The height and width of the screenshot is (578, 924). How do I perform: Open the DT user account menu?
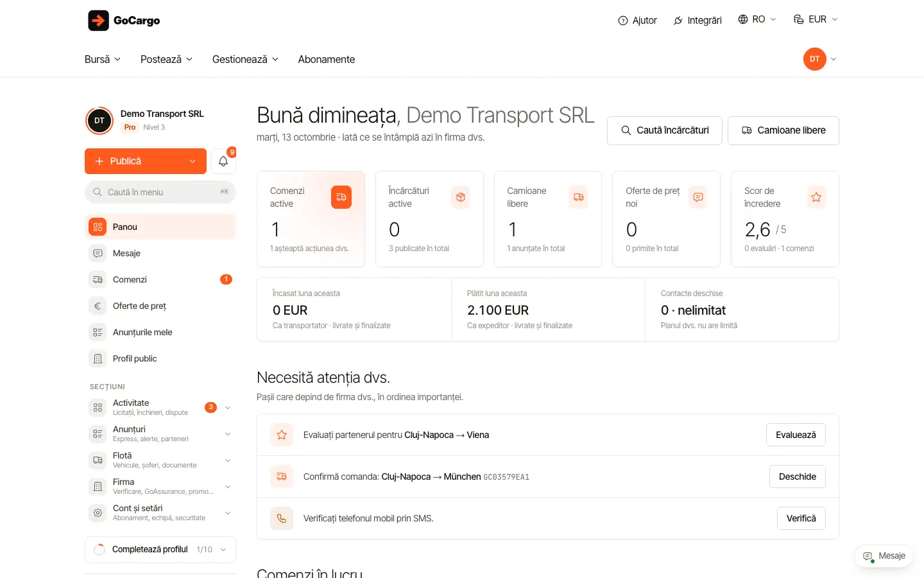820,59
